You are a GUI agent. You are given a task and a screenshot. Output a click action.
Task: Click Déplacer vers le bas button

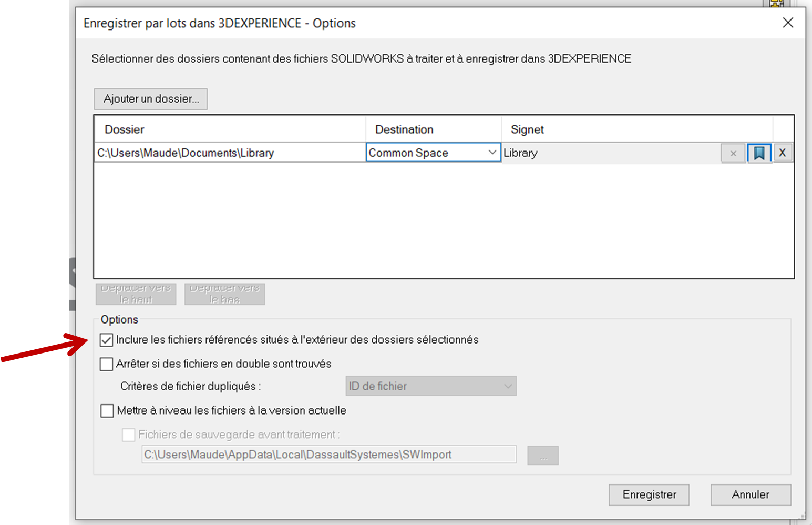tap(224, 294)
